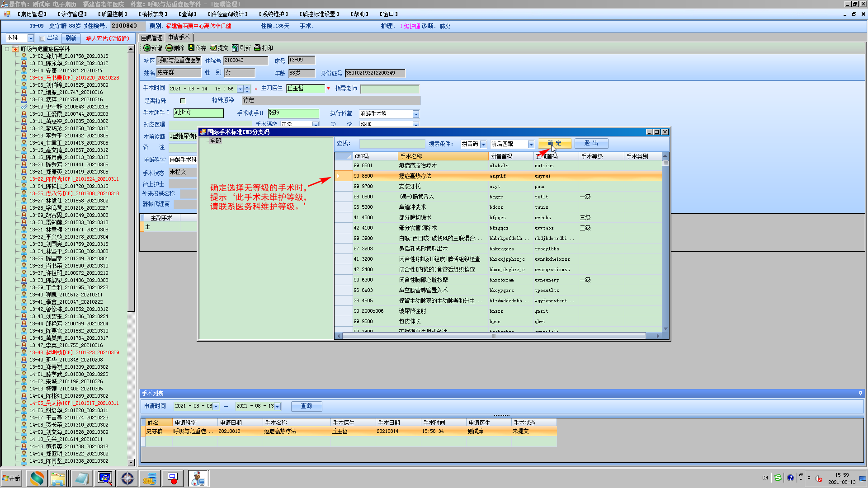Click the 刷新 refresh icon in surgery toolbar
The width and height of the screenshot is (868, 488).
pos(235,48)
